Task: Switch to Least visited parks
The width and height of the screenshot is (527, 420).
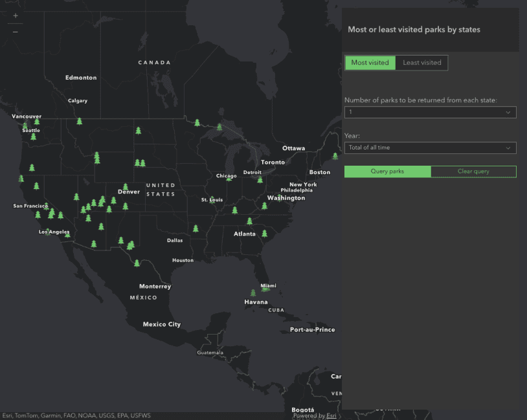Action: tap(421, 63)
